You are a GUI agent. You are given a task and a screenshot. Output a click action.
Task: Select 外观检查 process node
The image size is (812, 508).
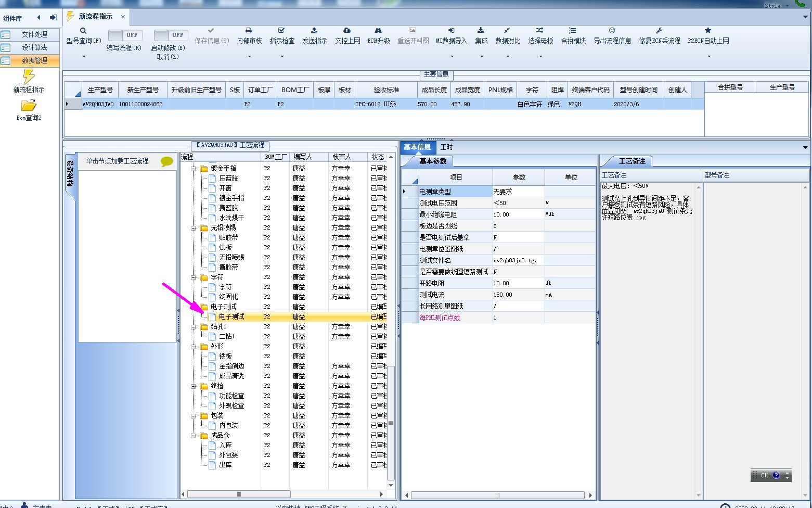coord(231,406)
